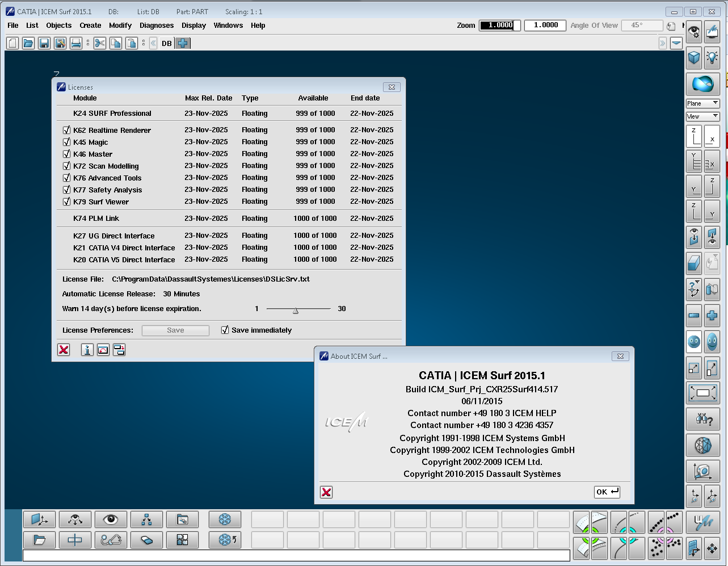Click OK in About ICEM Surf dialog
This screenshot has height=566, width=728.
click(x=607, y=492)
